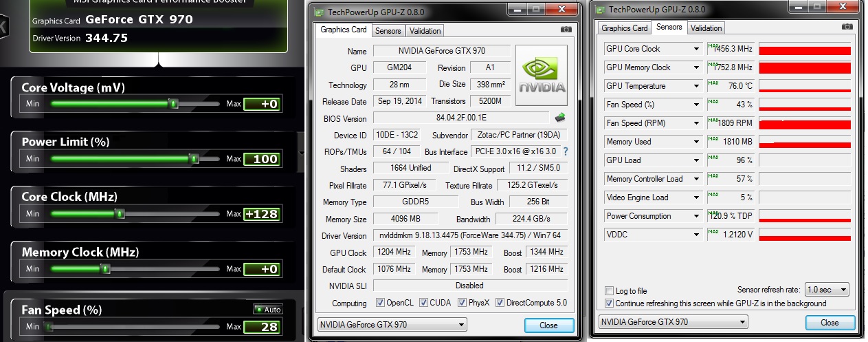Click the Name field NVIDIA GeForce GTX 970
Viewport: 868px width, 342px height.
pyautogui.click(x=441, y=51)
